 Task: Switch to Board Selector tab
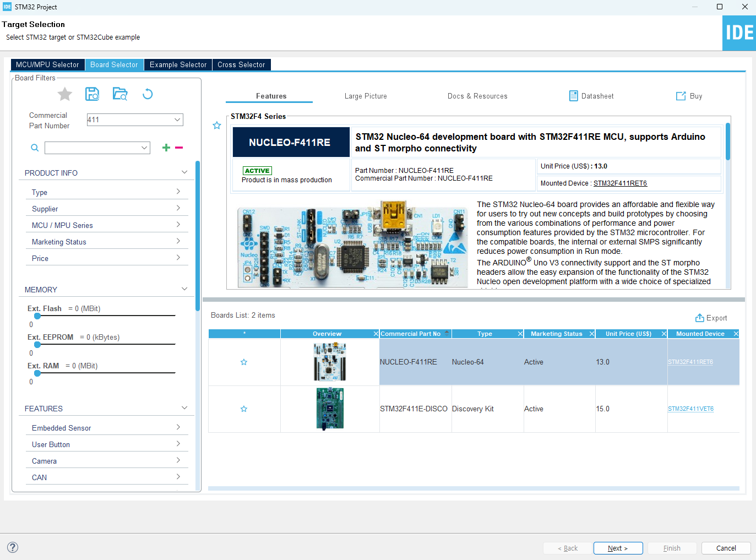(x=114, y=64)
